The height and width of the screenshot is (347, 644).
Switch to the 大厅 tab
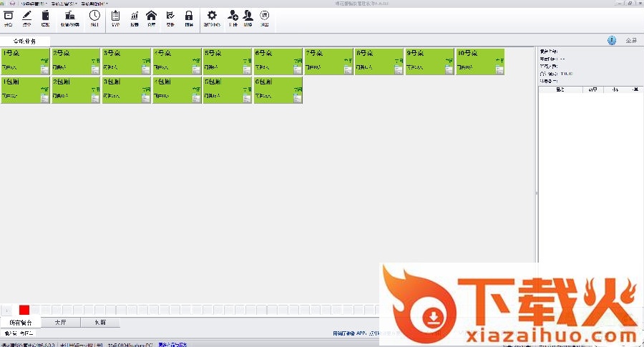60,323
